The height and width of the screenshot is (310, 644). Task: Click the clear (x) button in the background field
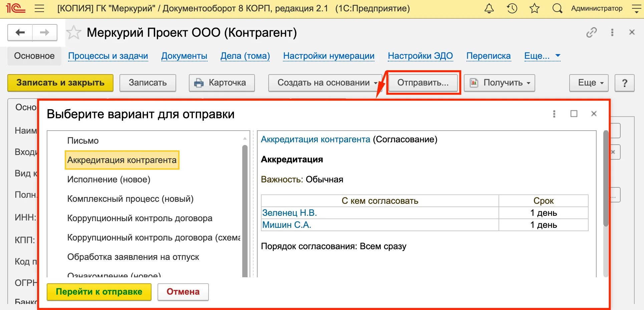tap(613, 152)
